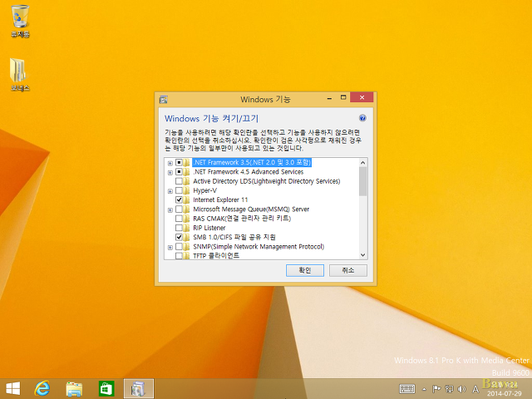Select the Hyper-V row label

tap(205, 190)
